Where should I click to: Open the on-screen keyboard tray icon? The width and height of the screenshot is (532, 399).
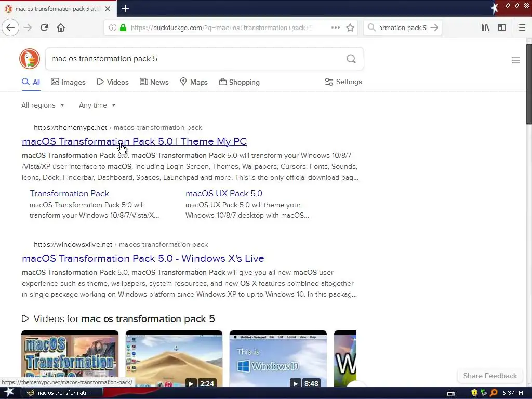click(450, 394)
